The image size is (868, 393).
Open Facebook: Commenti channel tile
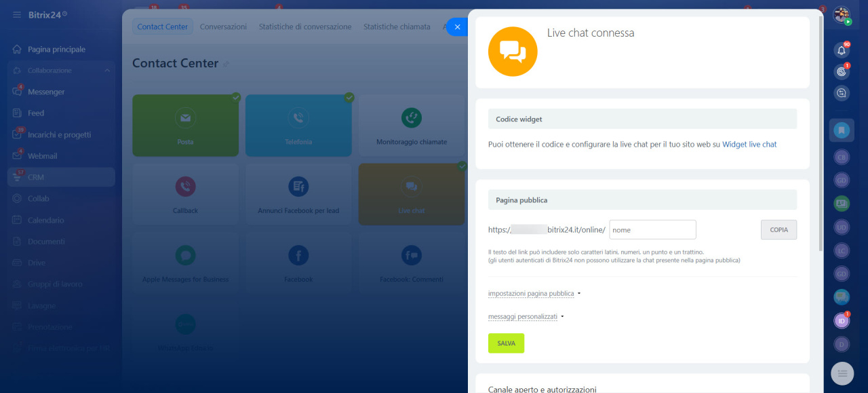tap(412, 263)
